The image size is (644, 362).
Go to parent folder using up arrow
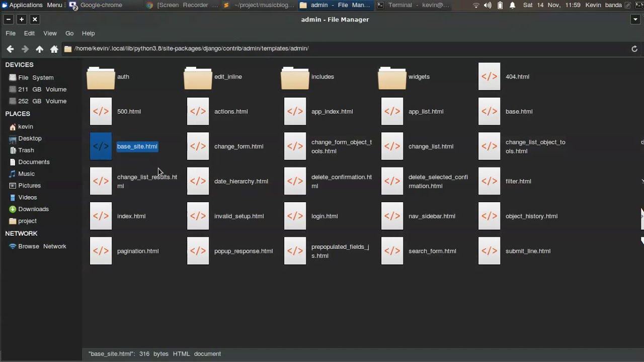pos(39,49)
